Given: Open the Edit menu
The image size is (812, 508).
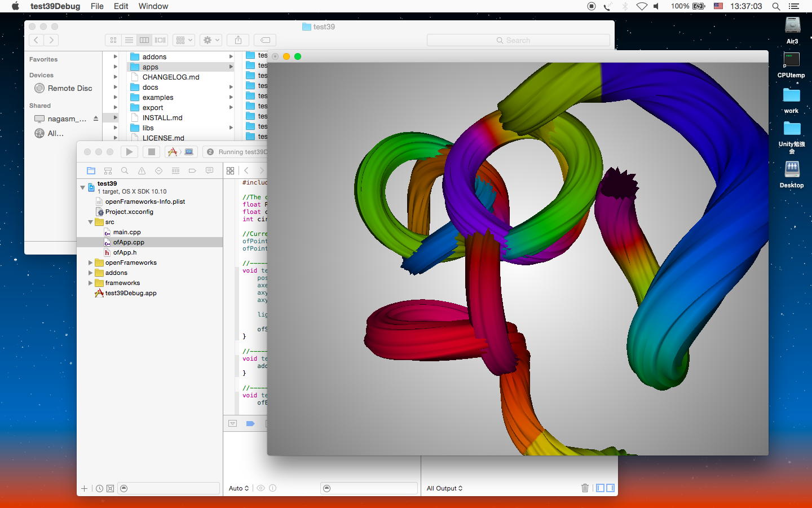Looking at the screenshot, I should pos(121,6).
